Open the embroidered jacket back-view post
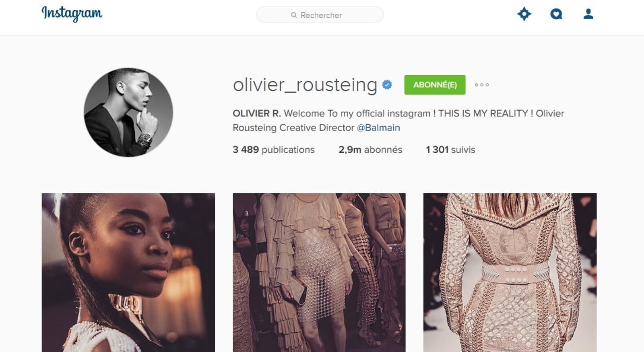Image resolution: width=644 pixels, height=352 pixels. tap(510, 273)
